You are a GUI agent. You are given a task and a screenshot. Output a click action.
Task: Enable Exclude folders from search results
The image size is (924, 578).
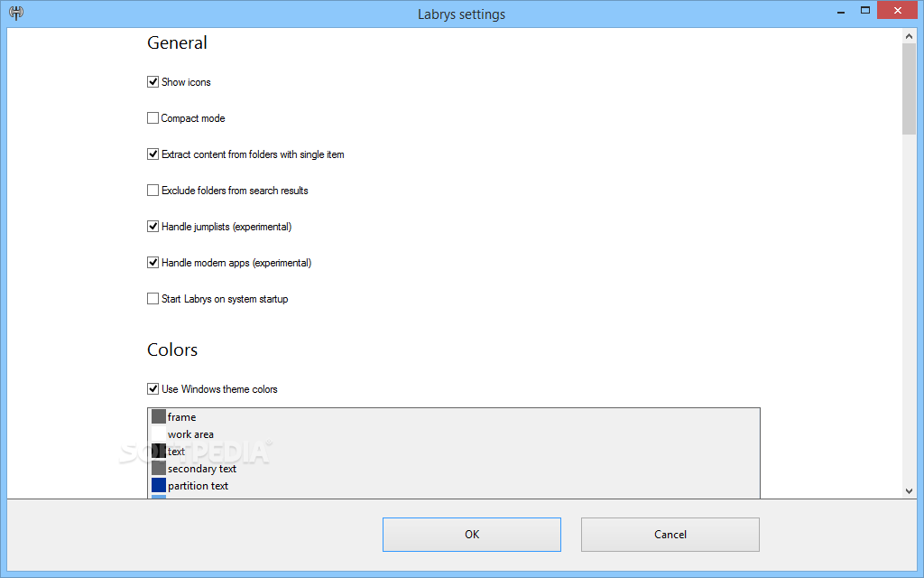152,190
